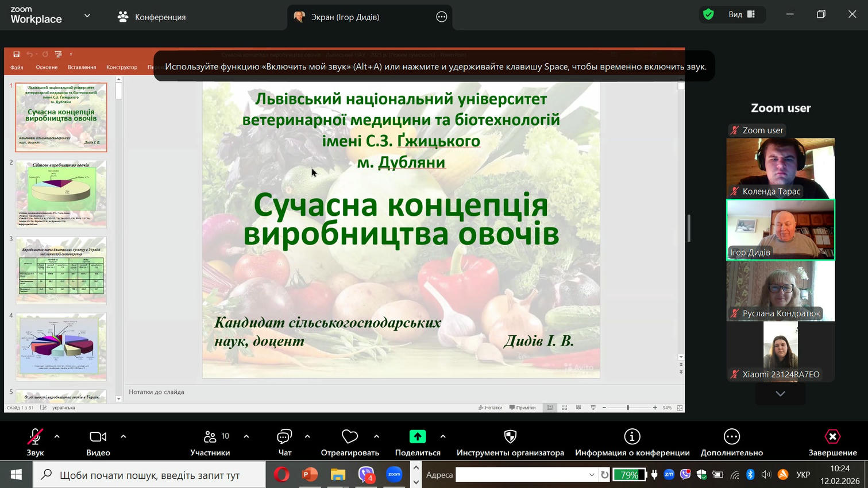Image resolution: width=868 pixels, height=488 pixels.
Task: Toggle camera with Видео button
Action: pyautogui.click(x=98, y=437)
